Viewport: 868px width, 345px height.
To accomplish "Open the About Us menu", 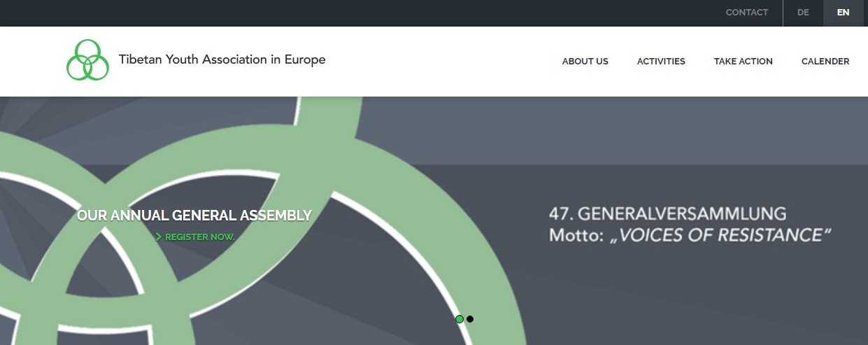I will coord(585,62).
